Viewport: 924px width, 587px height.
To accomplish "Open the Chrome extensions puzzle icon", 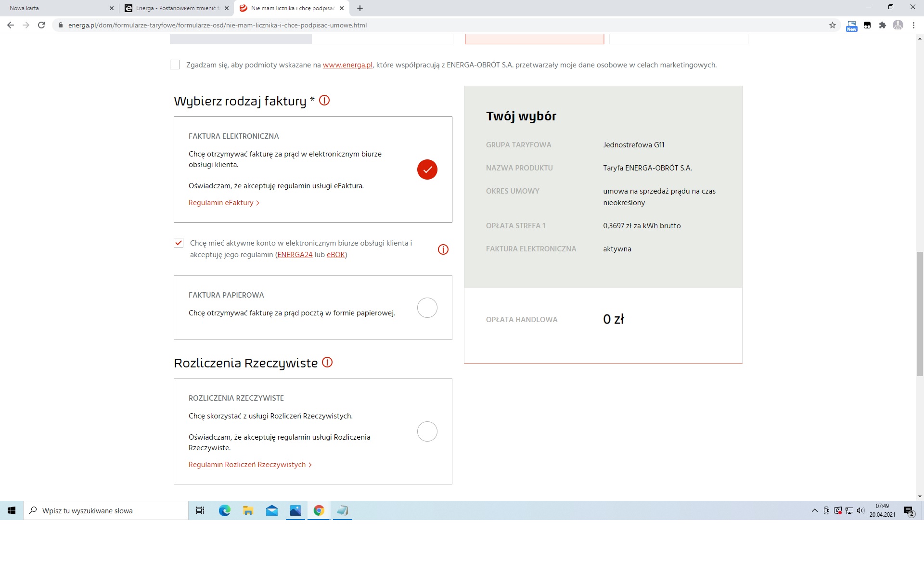I will (x=883, y=25).
